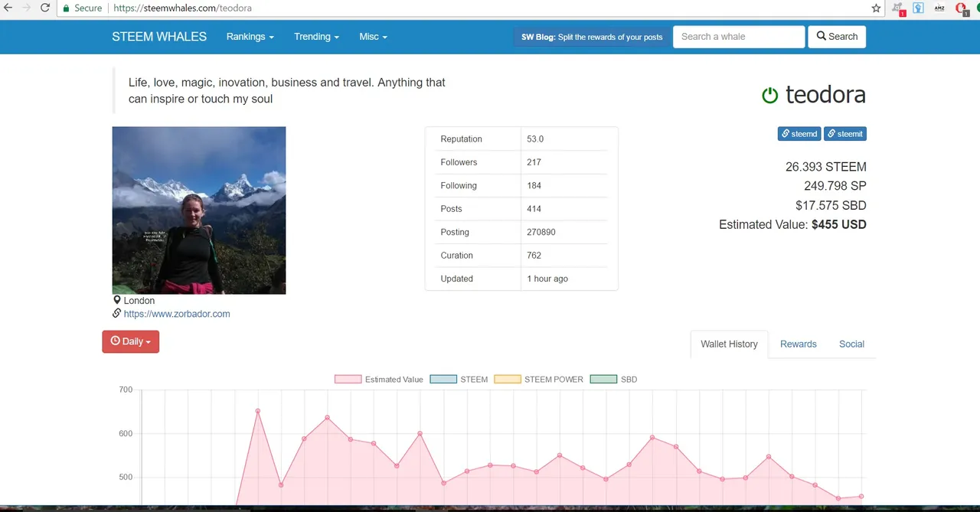Click the $17.575 SBD balance
The width and height of the screenshot is (980, 512).
pyautogui.click(x=831, y=205)
